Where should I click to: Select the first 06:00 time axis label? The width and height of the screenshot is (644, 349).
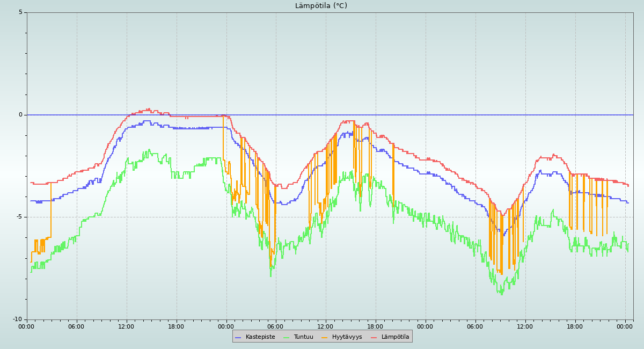76,326
